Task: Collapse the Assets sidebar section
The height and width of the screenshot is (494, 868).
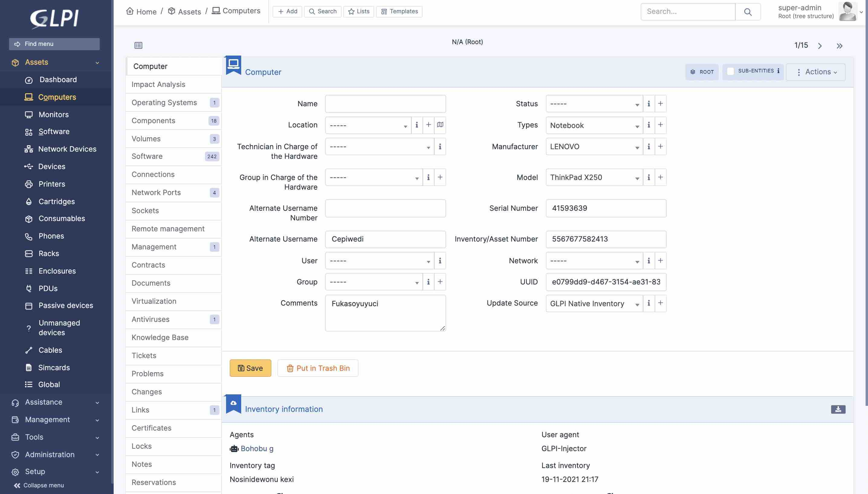Action: (55, 63)
